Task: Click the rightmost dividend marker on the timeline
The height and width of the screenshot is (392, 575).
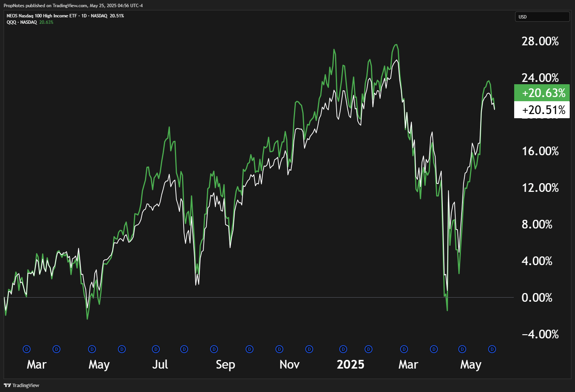Action: coord(491,349)
